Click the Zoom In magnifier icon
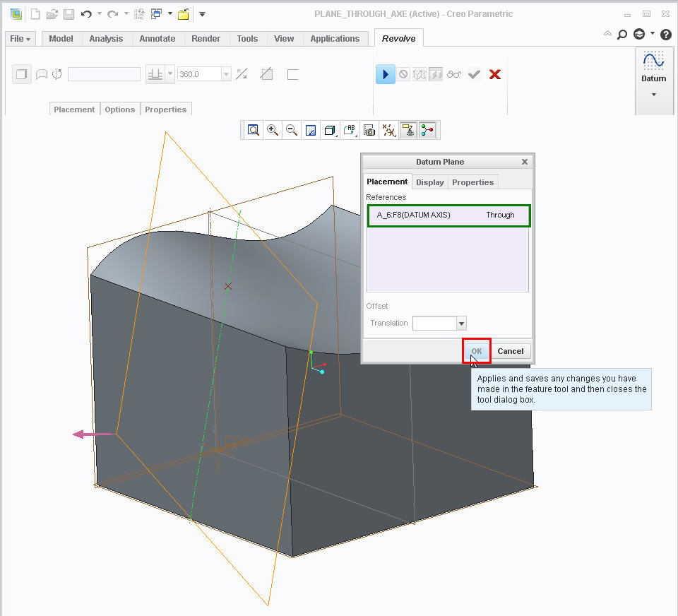Screen dimensions: 678x616 tap(272, 130)
